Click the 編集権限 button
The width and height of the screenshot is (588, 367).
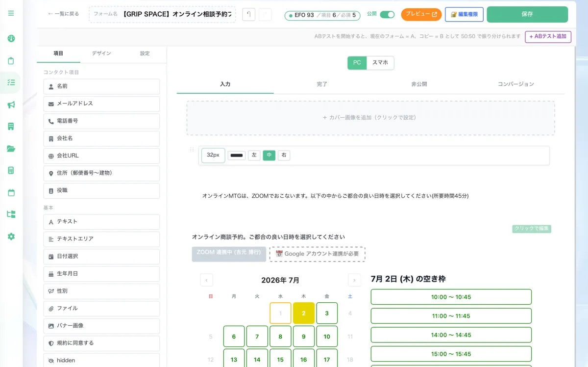click(x=464, y=15)
